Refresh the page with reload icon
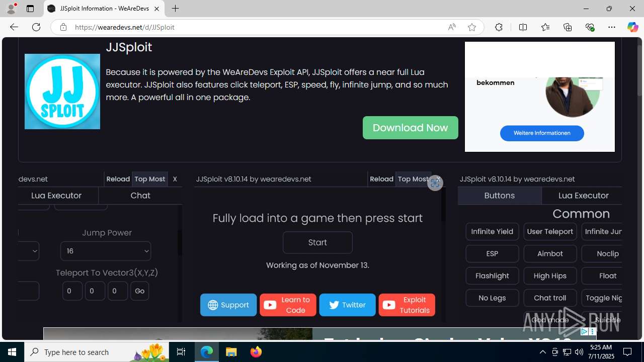This screenshot has width=644, height=362. point(36,27)
